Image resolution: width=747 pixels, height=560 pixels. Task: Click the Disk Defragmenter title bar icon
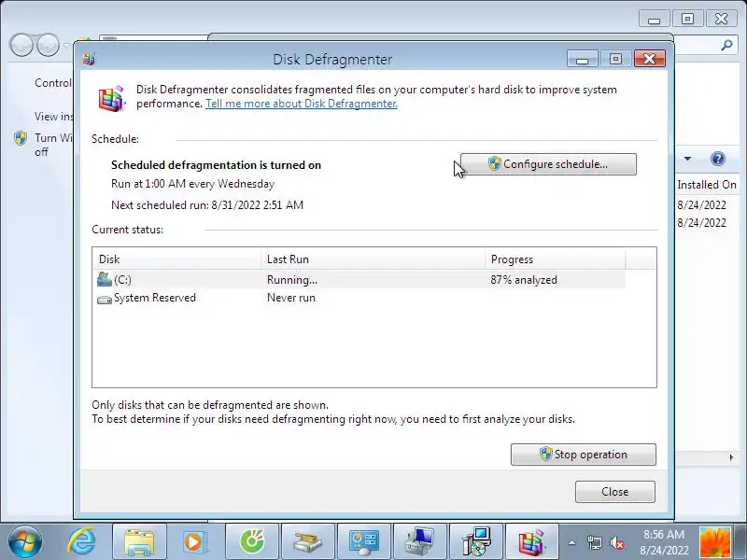tap(89, 59)
